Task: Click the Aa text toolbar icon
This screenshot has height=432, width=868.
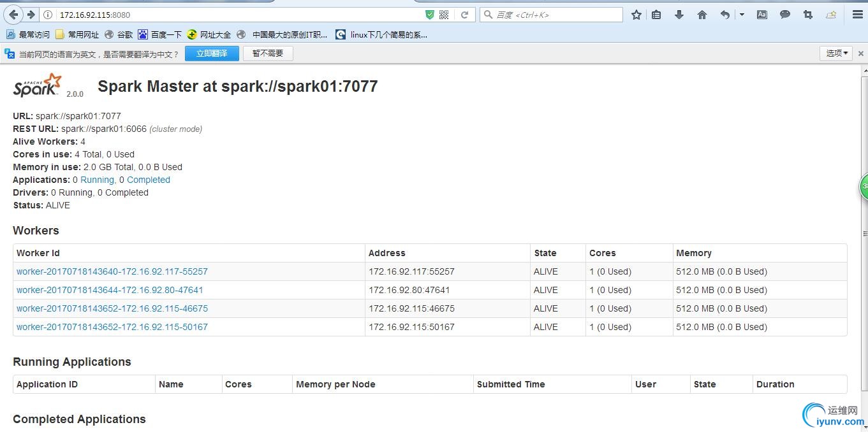Action: tap(762, 15)
